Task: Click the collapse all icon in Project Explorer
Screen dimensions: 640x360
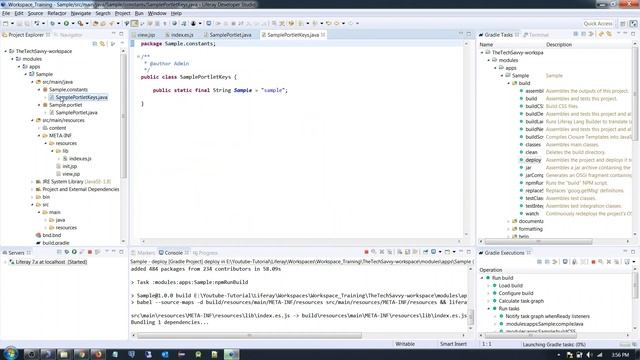Action: coord(95,44)
